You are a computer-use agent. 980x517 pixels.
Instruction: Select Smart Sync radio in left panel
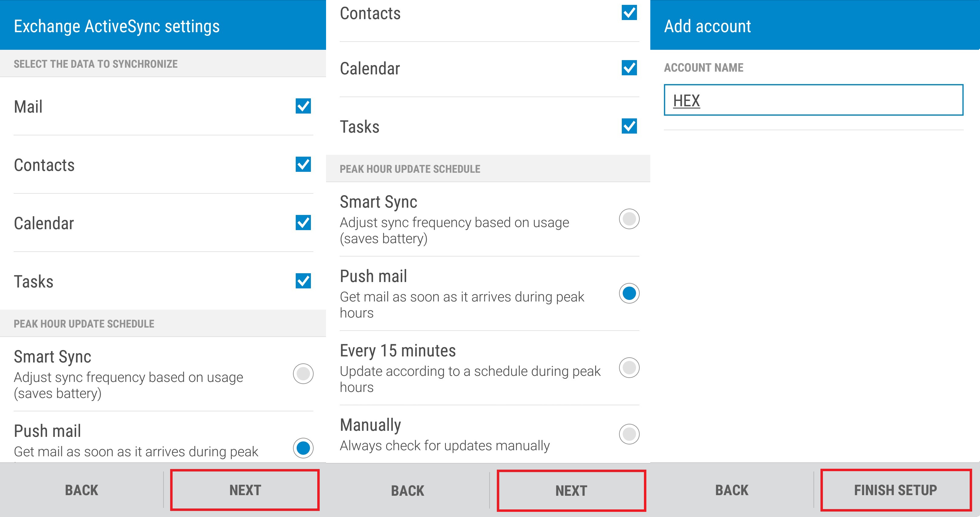pyautogui.click(x=303, y=373)
